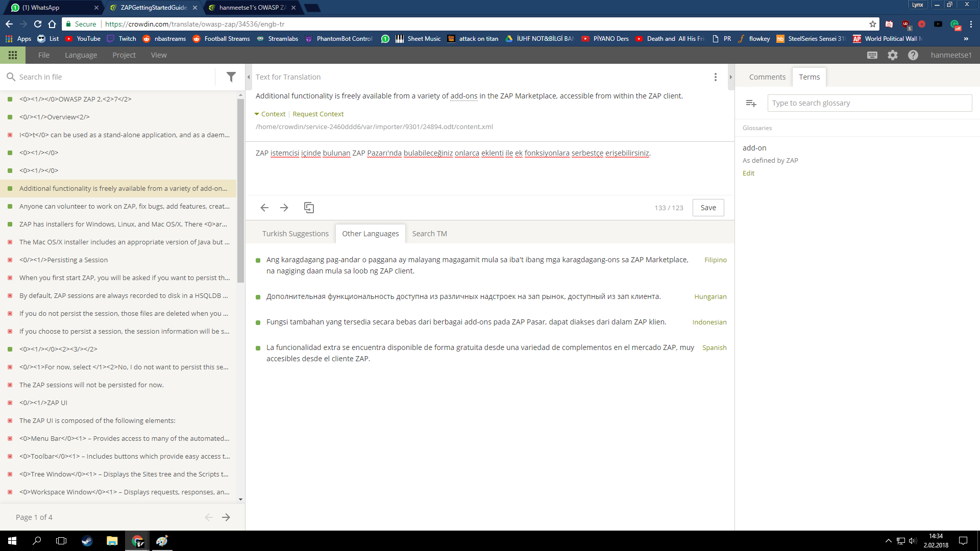The height and width of the screenshot is (551, 980).
Task: Use the Spanish suggestion text
Action: pos(480,353)
